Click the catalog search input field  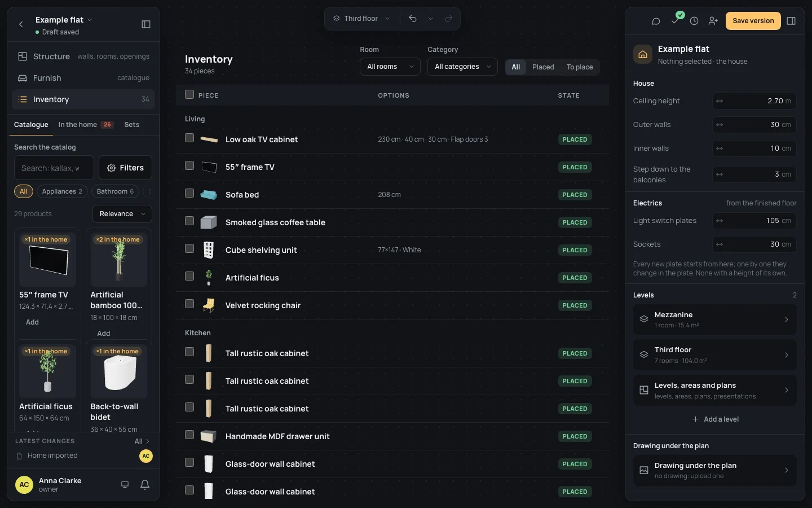(x=54, y=168)
